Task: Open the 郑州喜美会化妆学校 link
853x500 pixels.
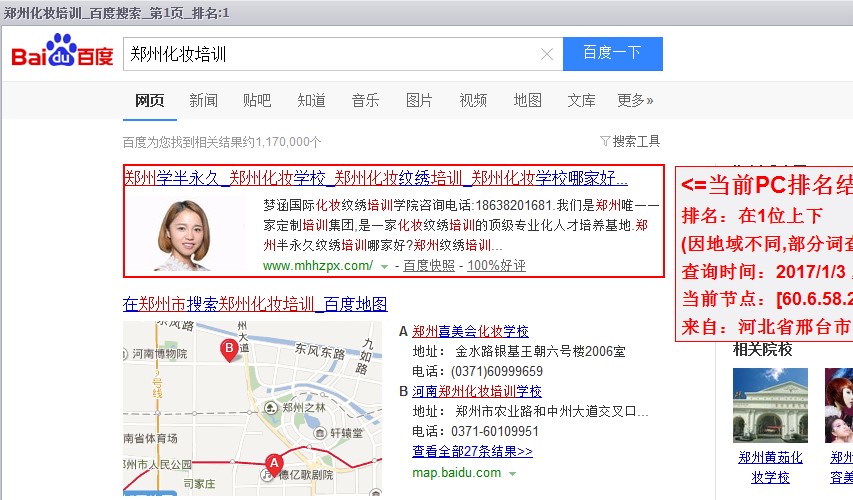Action: tap(470, 331)
